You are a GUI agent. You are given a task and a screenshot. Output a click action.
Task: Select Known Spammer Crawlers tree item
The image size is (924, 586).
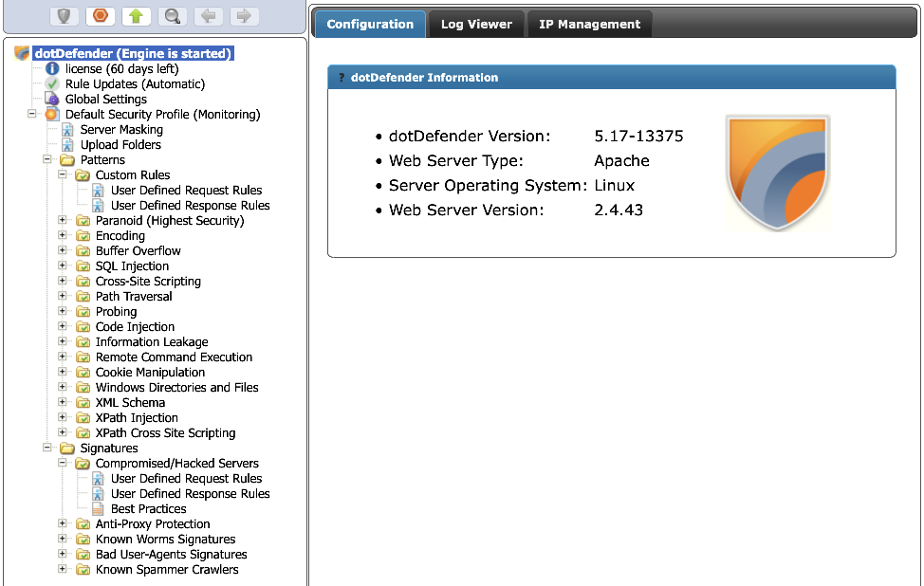pyautogui.click(x=167, y=570)
